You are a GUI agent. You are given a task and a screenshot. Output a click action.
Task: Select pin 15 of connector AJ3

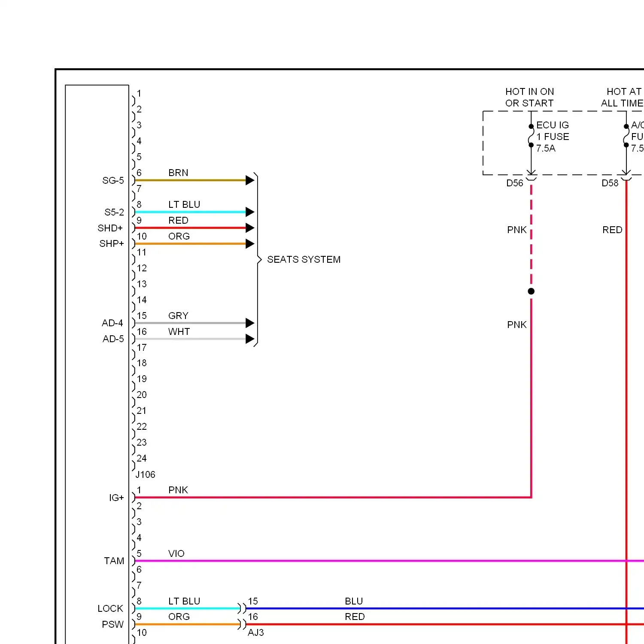(253, 601)
